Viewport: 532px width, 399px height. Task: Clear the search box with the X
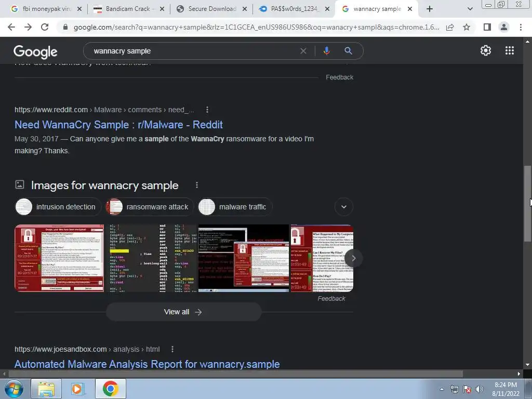point(303,51)
